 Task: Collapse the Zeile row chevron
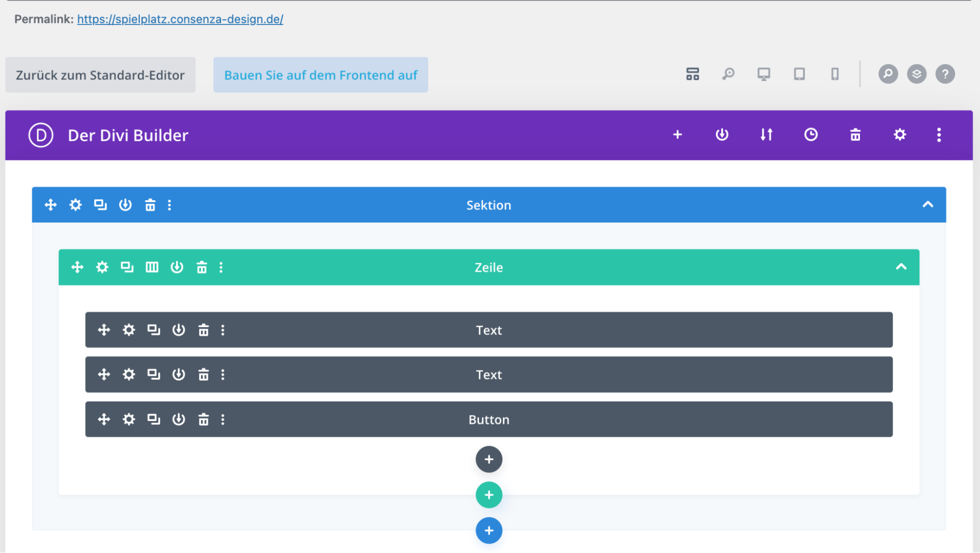tap(901, 267)
